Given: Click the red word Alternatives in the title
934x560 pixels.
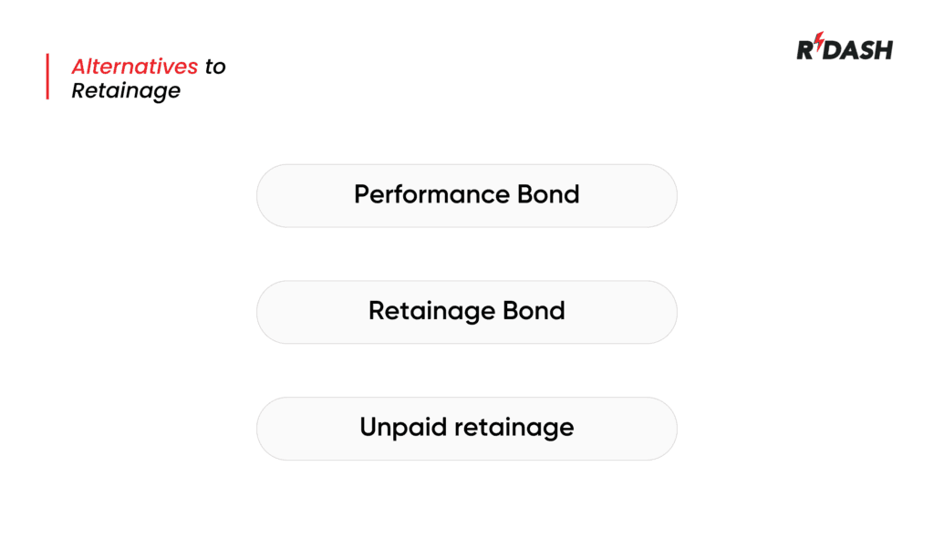Looking at the screenshot, I should (134, 67).
